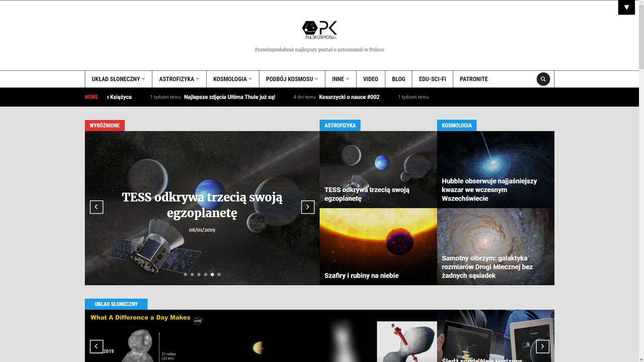This screenshot has width=644, height=362.
Task: Select the third slider dot indicator
Action: pos(199,275)
